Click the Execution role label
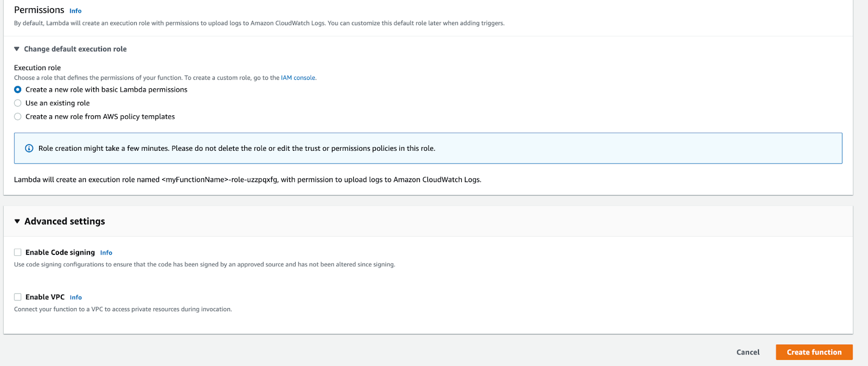 [x=37, y=68]
